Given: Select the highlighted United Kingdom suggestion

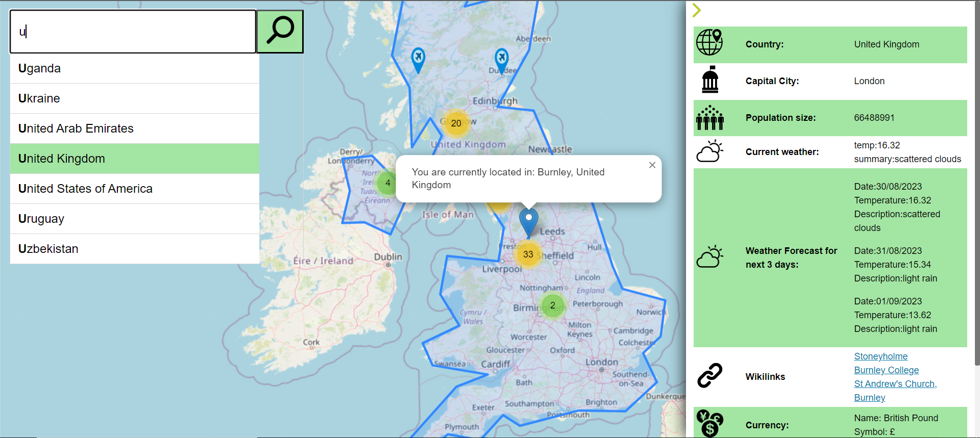Looking at the screenshot, I should 134,159.
